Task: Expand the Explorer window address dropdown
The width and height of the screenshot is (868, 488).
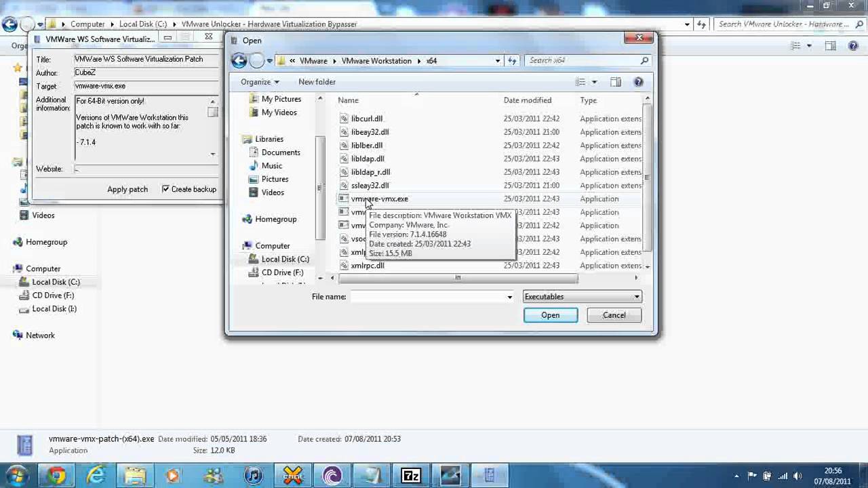Action: [x=688, y=24]
